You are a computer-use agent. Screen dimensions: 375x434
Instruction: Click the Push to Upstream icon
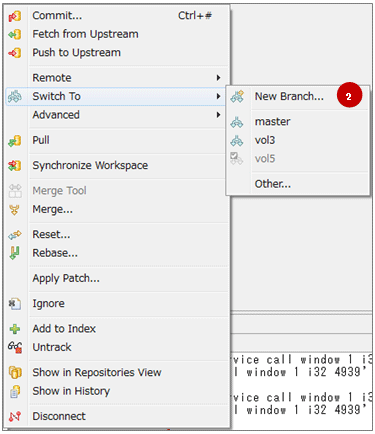[x=15, y=53]
